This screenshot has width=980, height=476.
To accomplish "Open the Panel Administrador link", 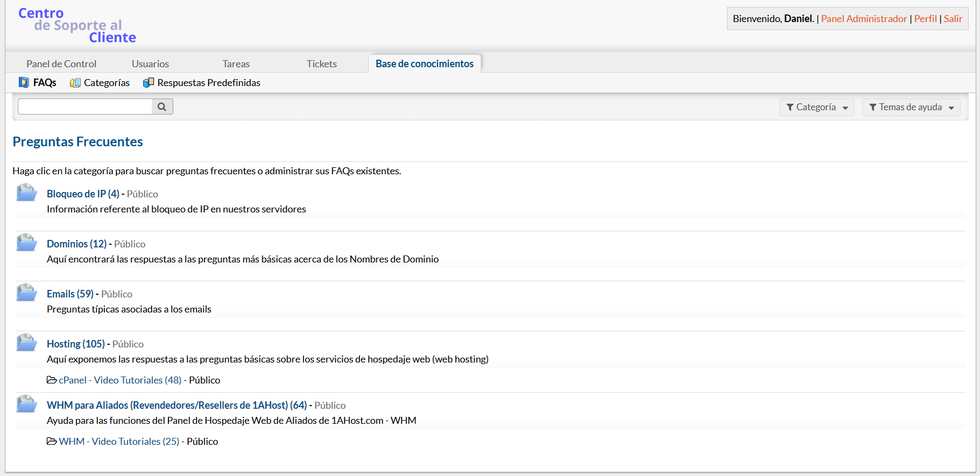I will [864, 18].
